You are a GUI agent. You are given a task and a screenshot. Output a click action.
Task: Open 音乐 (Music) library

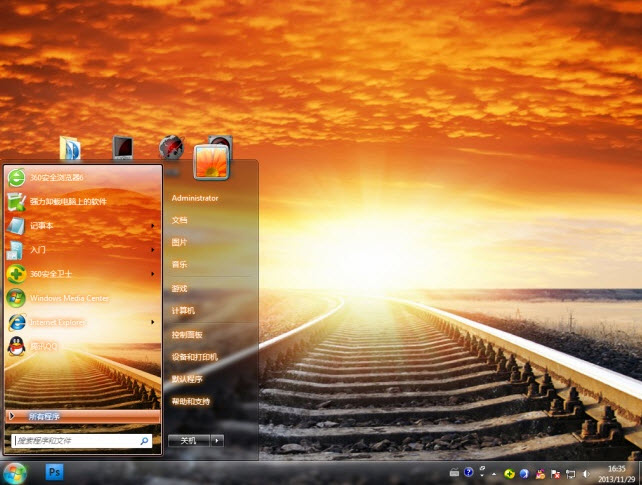pyautogui.click(x=179, y=264)
